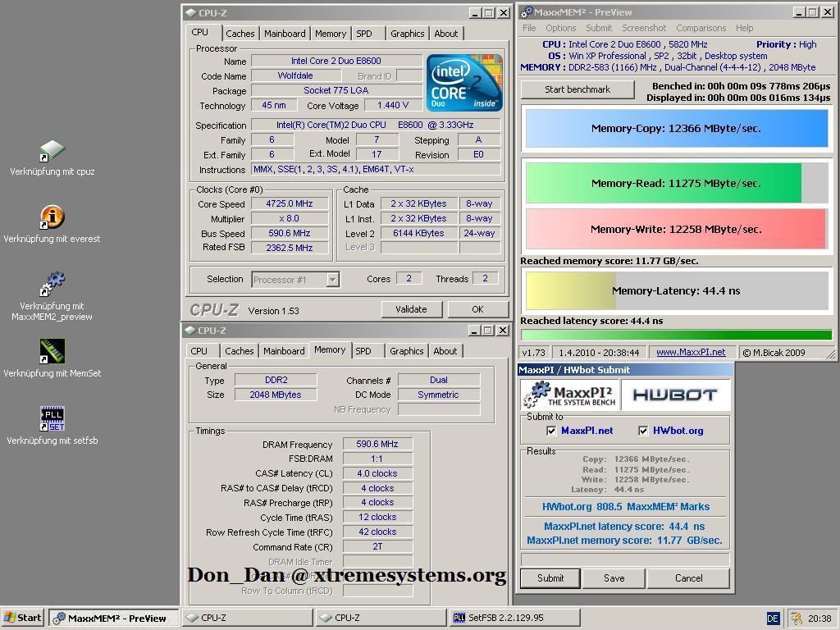This screenshot has width=840, height=630.
Task: Click the OK button in CPU-Z
Action: coord(478,309)
